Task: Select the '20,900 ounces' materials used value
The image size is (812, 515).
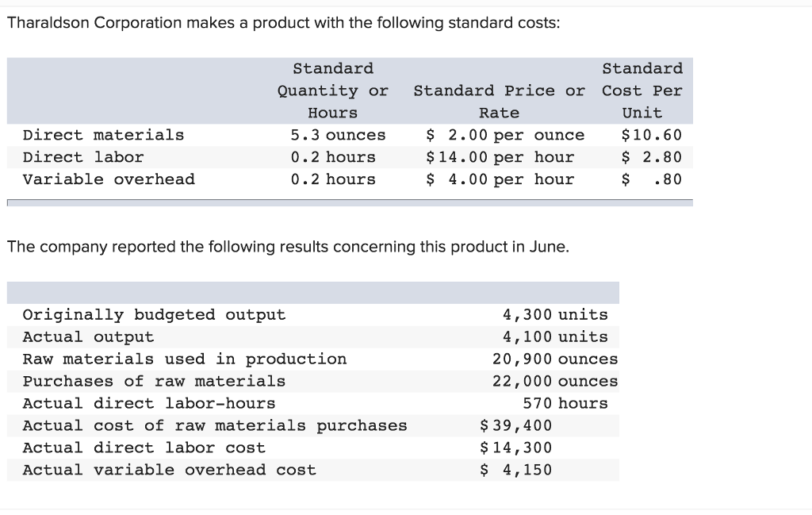Action: click(x=555, y=359)
